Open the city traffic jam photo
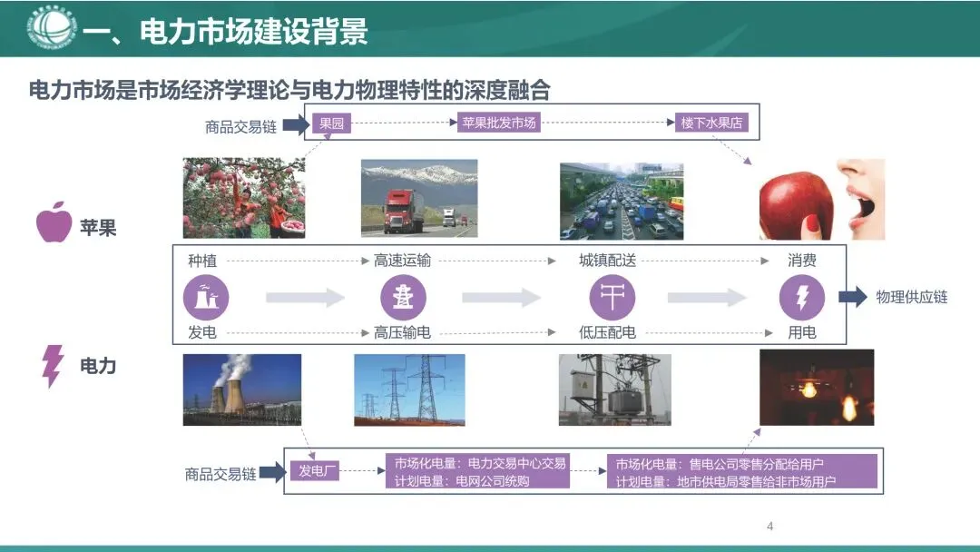This screenshot has height=552, width=980. (622, 202)
